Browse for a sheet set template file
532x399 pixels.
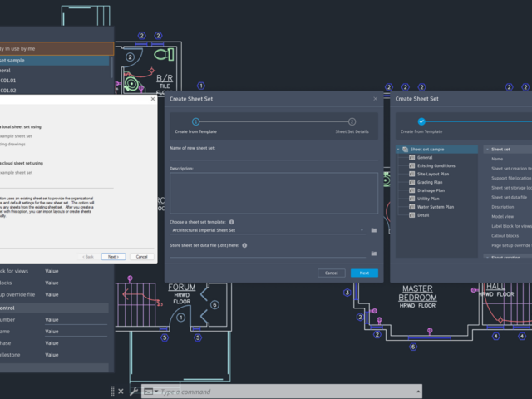point(374,229)
